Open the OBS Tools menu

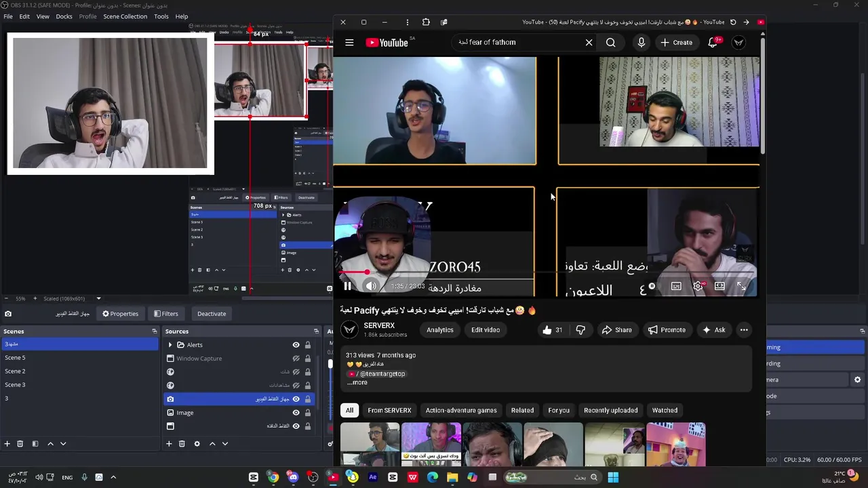click(161, 16)
